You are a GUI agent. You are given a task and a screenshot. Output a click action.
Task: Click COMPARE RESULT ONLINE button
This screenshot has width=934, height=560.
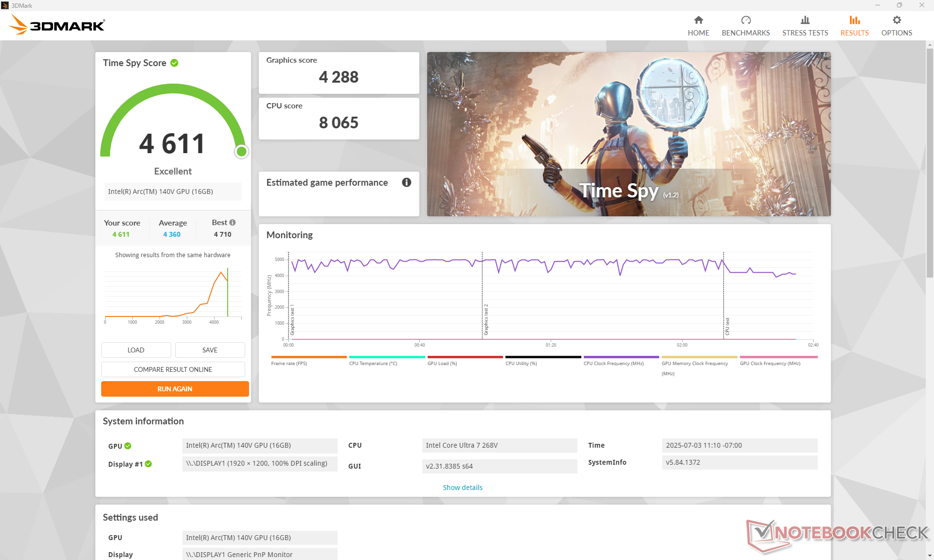pyautogui.click(x=173, y=369)
